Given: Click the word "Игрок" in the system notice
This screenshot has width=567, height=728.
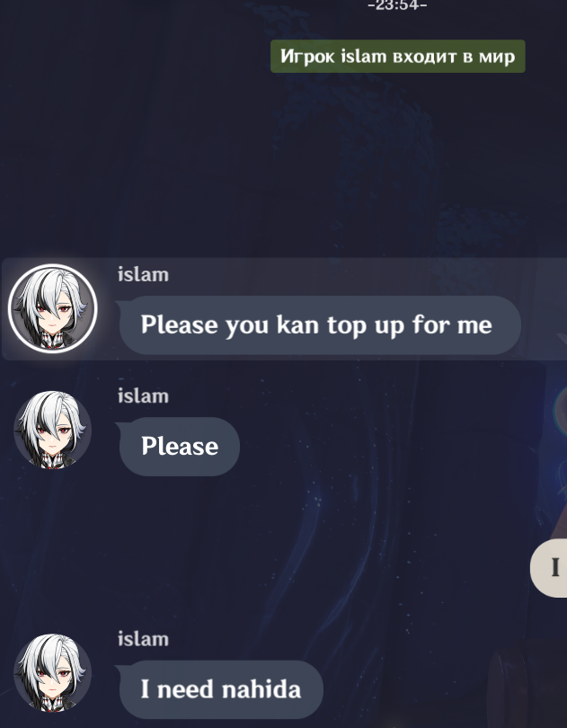Looking at the screenshot, I should tap(307, 57).
